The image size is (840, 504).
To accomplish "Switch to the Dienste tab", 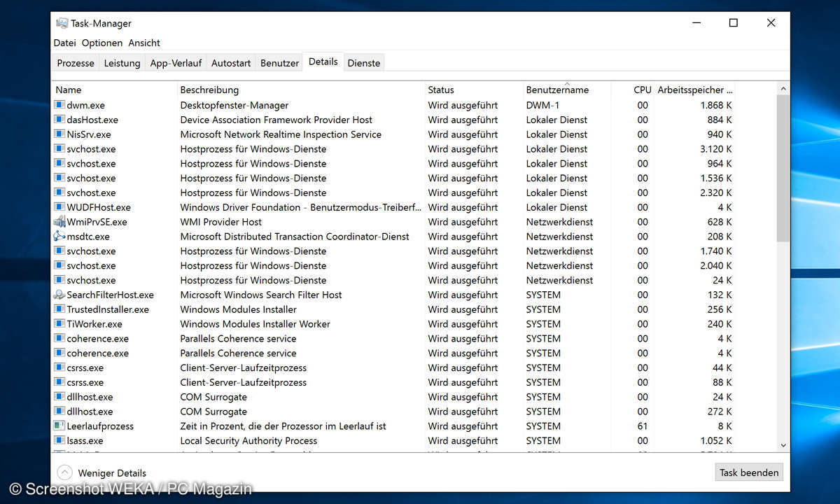I will 364,63.
